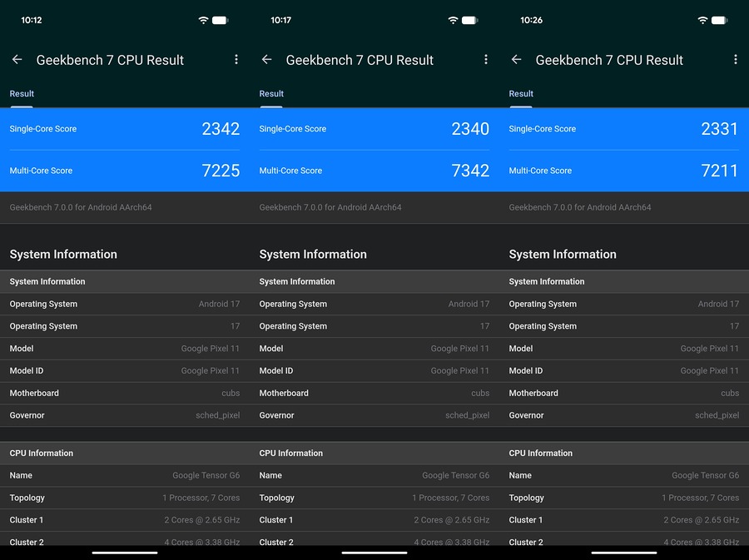Tap home gesture bar in the 10:12 screenshot
This screenshot has width=749, height=560.
(125, 553)
